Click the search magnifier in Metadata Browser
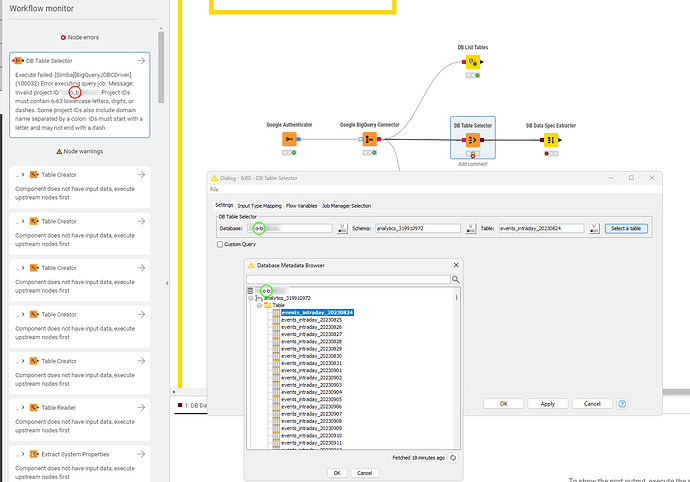690x482 pixels. point(456,280)
